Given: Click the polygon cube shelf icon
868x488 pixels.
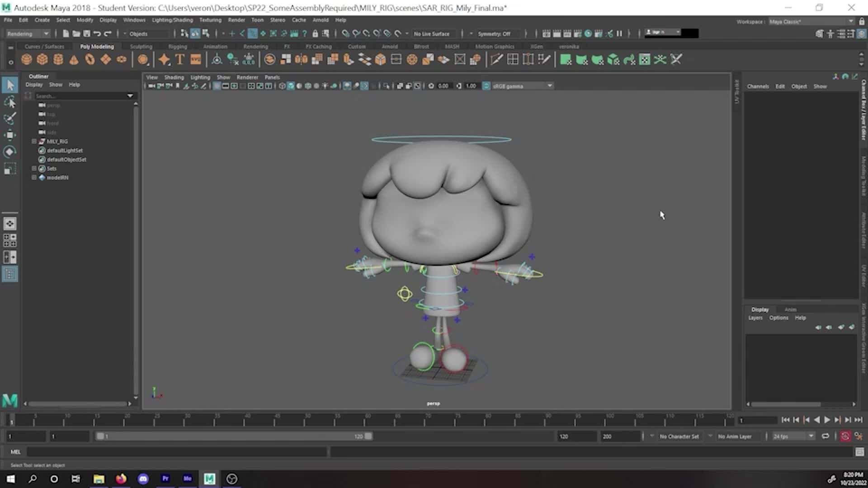Looking at the screenshot, I should coord(42,60).
